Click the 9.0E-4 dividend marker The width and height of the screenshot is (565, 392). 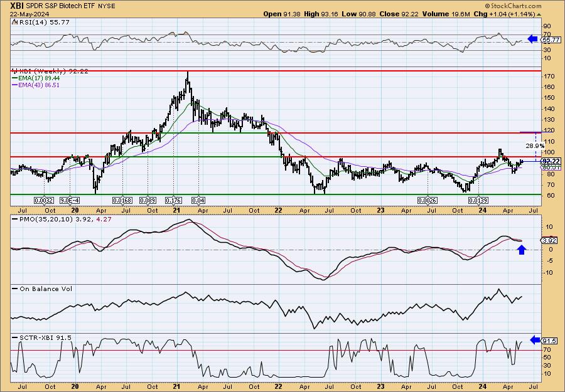click(70, 200)
